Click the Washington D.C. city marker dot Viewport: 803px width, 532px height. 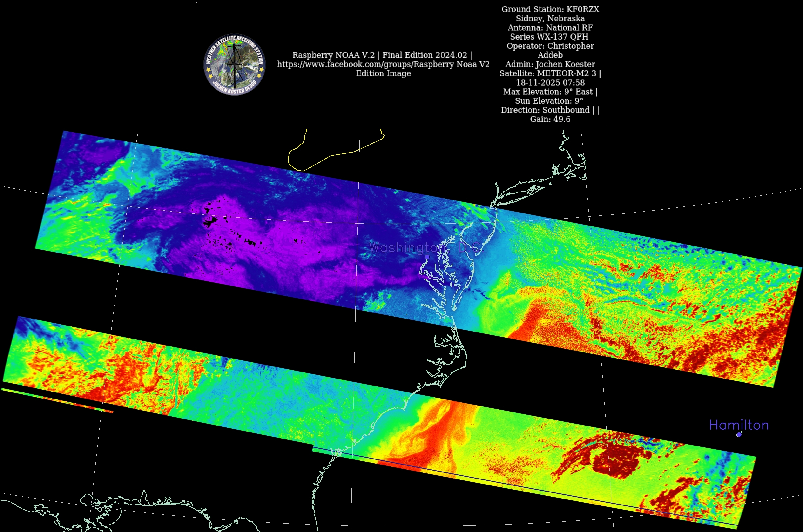click(x=427, y=257)
